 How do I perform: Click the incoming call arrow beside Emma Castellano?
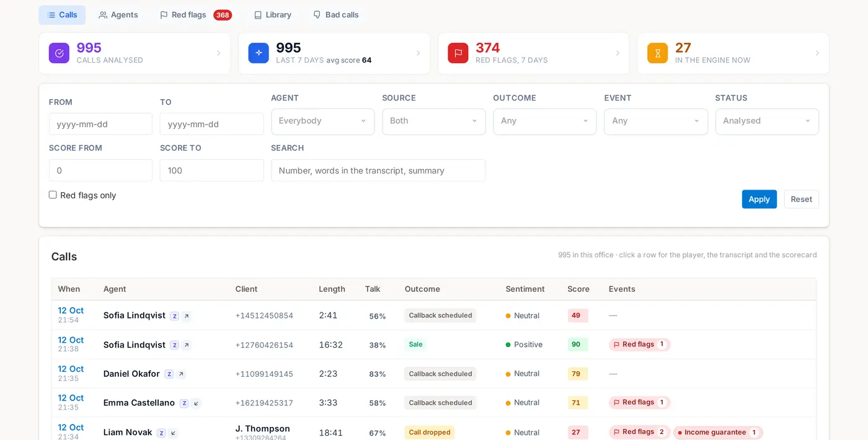pos(196,403)
